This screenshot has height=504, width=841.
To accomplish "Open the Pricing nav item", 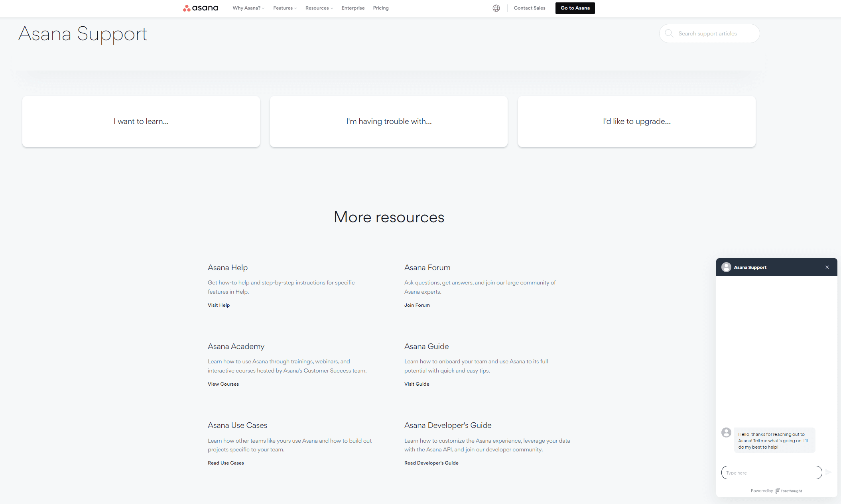I will 381,8.
